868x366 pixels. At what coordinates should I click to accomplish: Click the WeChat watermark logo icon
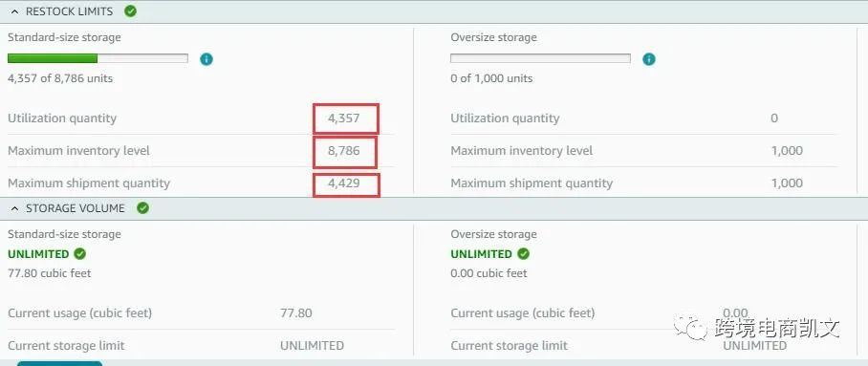[690, 328]
